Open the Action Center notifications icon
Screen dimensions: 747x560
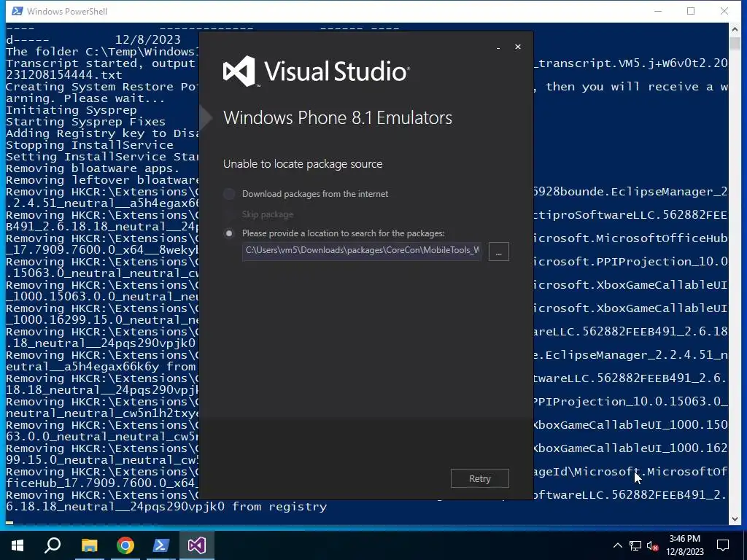pyautogui.click(x=723, y=545)
